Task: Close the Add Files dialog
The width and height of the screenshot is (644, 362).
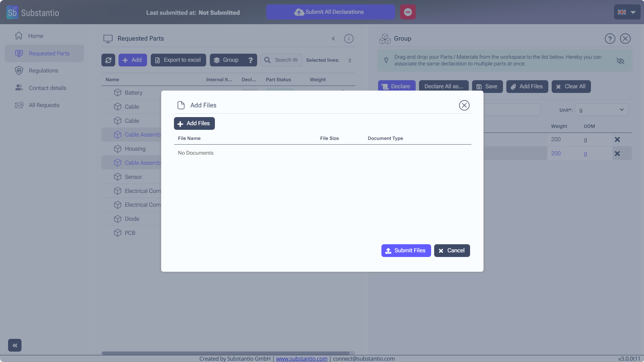Action: click(x=464, y=105)
